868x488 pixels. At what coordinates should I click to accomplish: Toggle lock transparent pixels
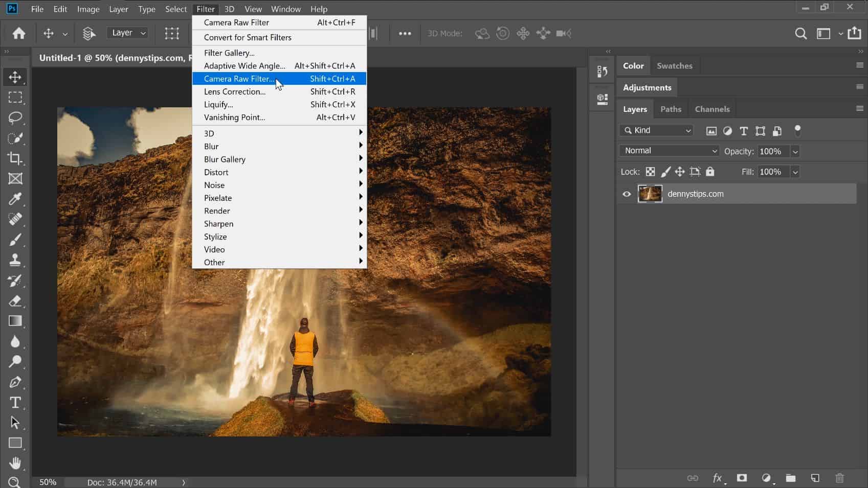pyautogui.click(x=650, y=172)
